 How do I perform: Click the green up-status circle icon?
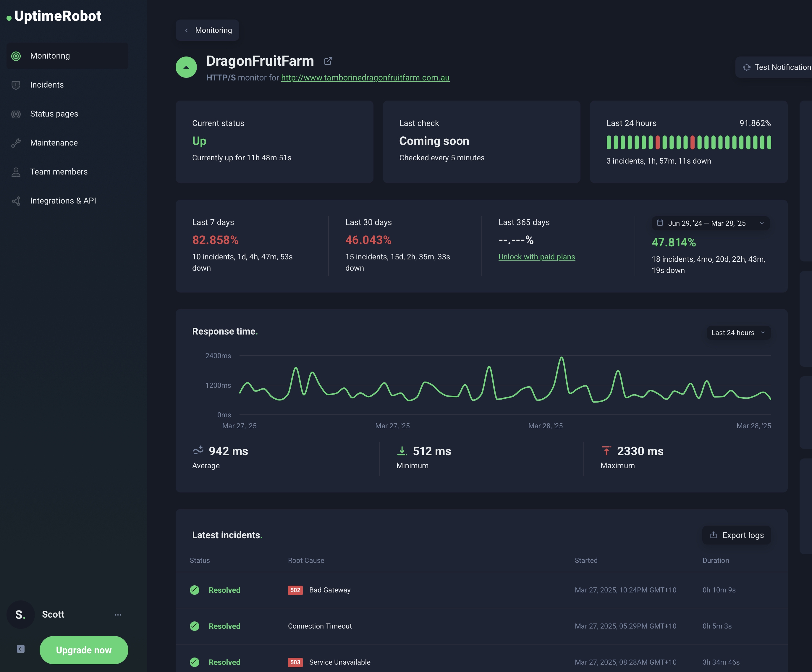click(x=186, y=67)
